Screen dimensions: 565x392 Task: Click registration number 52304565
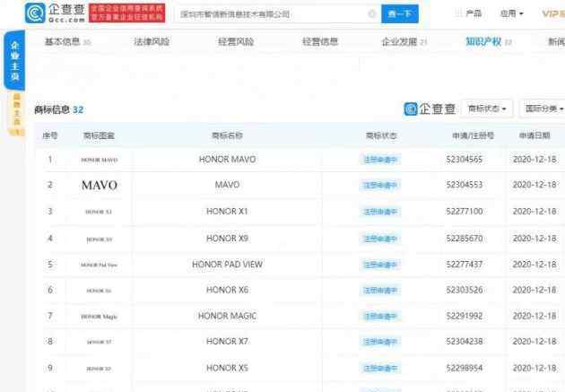[465, 160]
